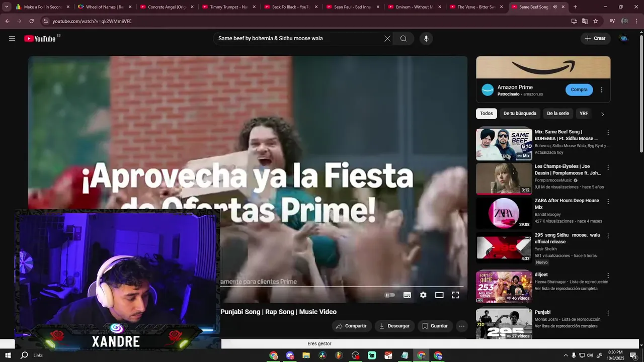Enter fullscreen on the video player

tap(455, 295)
